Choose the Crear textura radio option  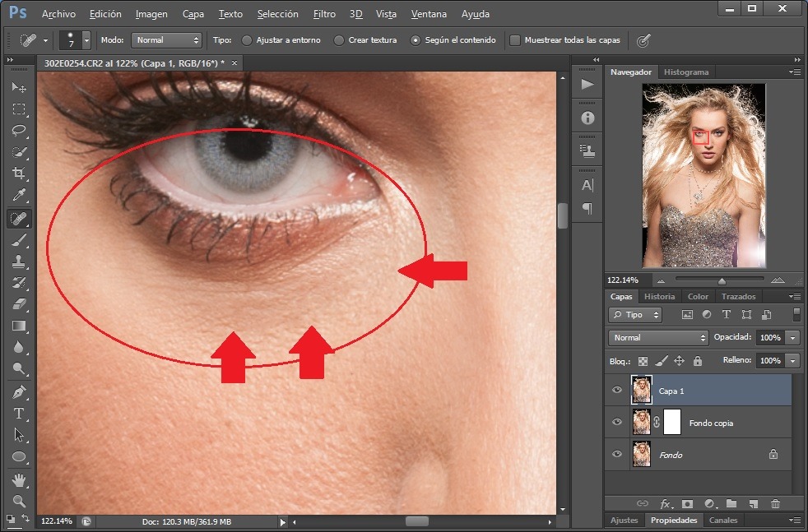[x=339, y=39]
